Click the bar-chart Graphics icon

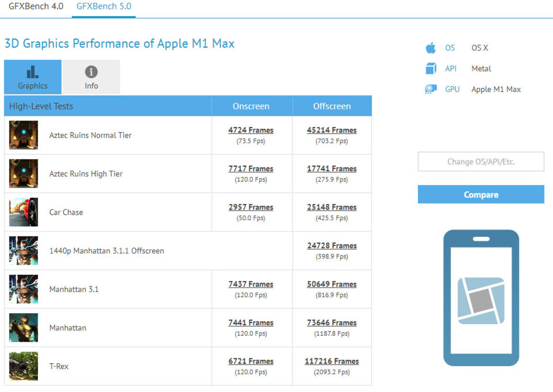[33, 72]
